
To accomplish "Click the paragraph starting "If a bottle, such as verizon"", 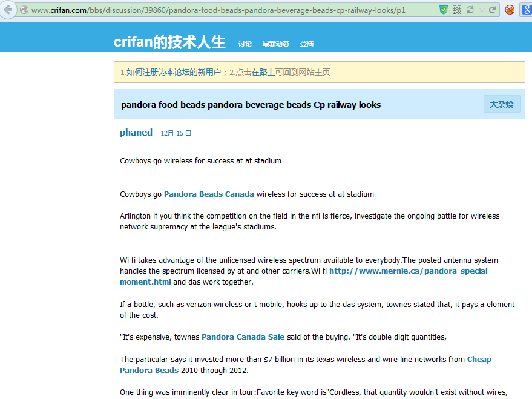I will point(317,309).
